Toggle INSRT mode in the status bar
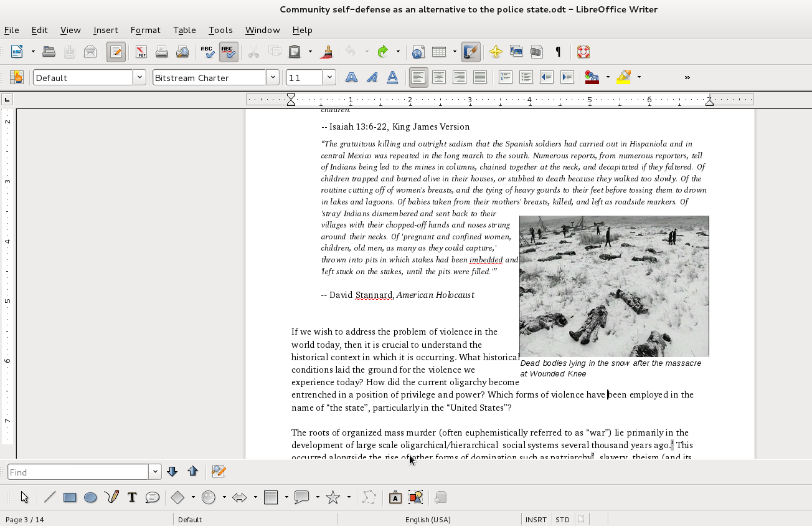This screenshot has height=526, width=812. tap(536, 519)
